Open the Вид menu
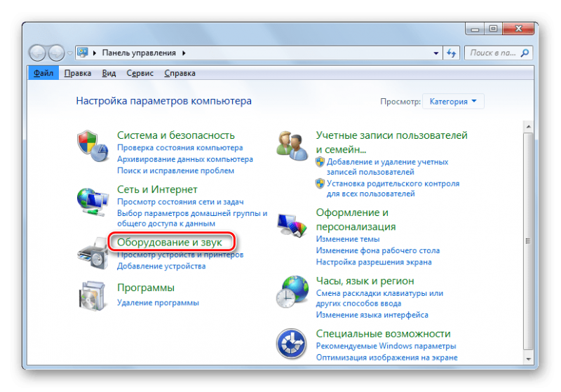The image size is (561, 392). coord(109,73)
